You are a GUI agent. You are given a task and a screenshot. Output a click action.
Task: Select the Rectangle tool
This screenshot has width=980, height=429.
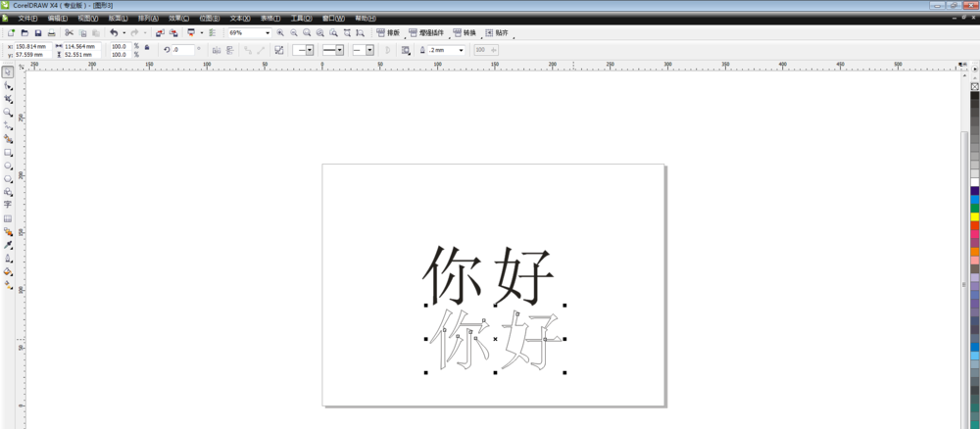click(x=8, y=153)
